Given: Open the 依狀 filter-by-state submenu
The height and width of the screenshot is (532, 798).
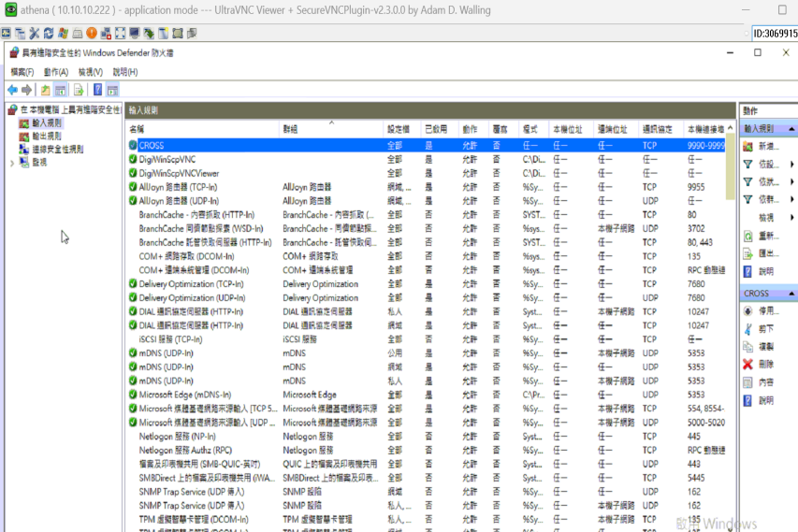Looking at the screenshot, I should click(x=768, y=181).
